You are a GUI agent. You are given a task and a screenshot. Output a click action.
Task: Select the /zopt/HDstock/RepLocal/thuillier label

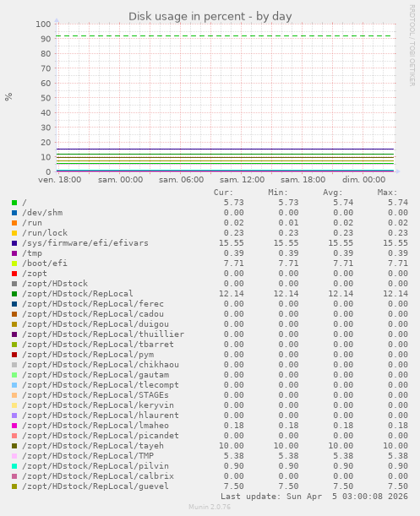pos(103,334)
